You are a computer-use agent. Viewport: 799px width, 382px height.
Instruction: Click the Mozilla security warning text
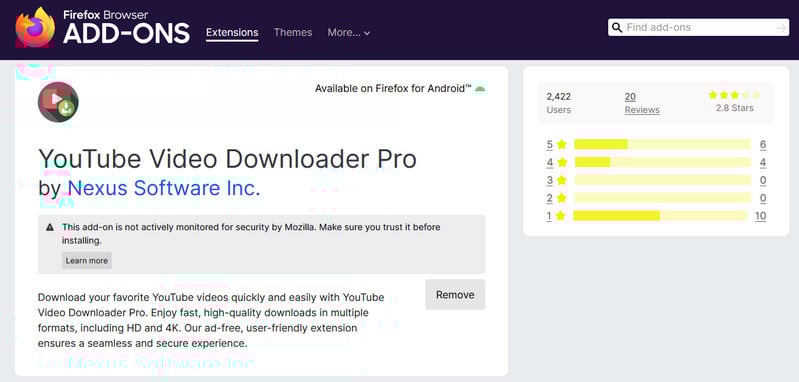(251, 233)
